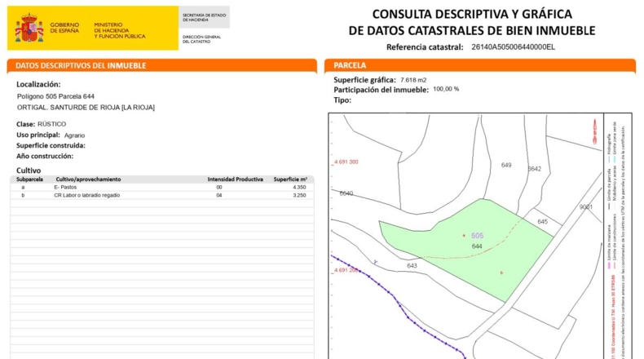Screen dimensions: 644x359
Task: Click the '3.250' surface cell
Action: [299, 195]
